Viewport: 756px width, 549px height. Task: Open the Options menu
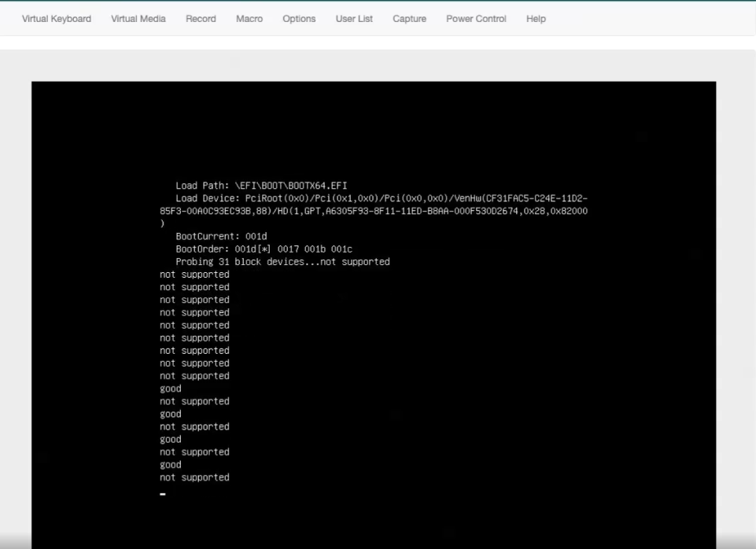point(299,19)
